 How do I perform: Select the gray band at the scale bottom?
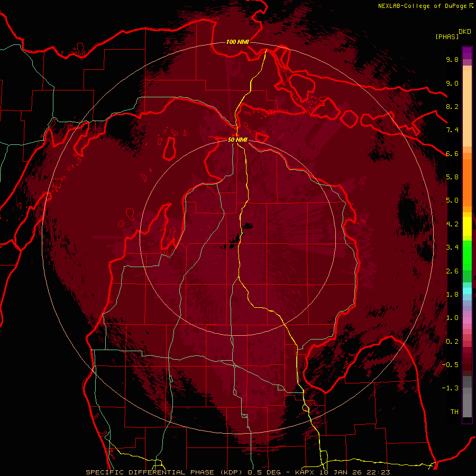click(467, 396)
